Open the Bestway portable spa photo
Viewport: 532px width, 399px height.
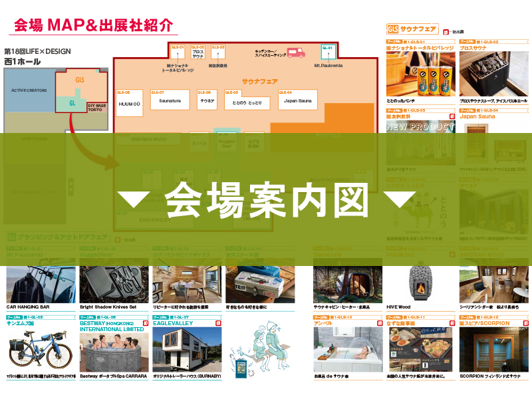(114, 352)
